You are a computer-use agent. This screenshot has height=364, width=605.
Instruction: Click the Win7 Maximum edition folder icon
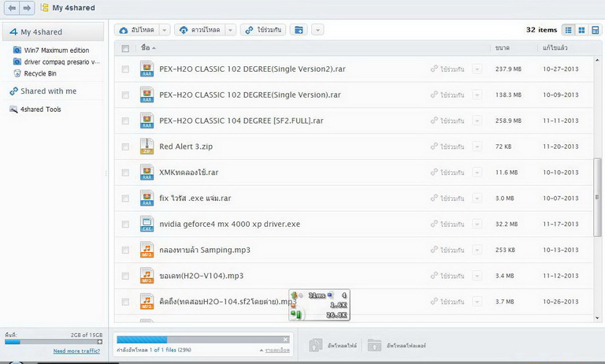click(x=17, y=50)
